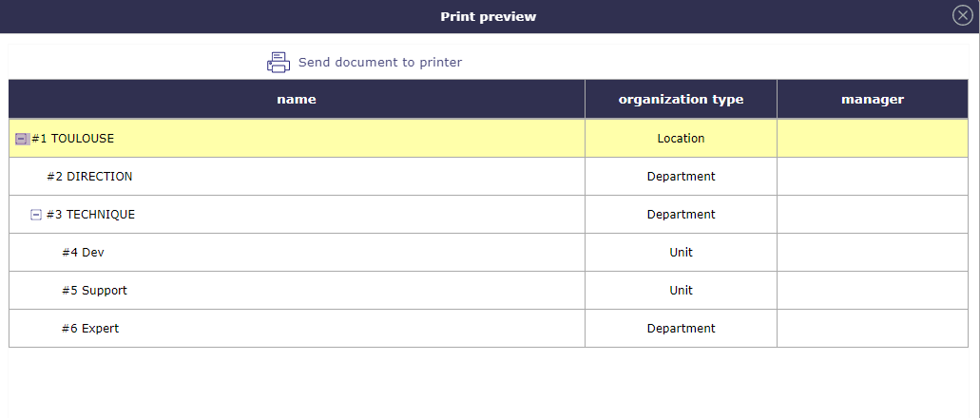Collapse the #3 TECHNIQUE tree node
The width and height of the screenshot is (980, 418).
pos(36,215)
